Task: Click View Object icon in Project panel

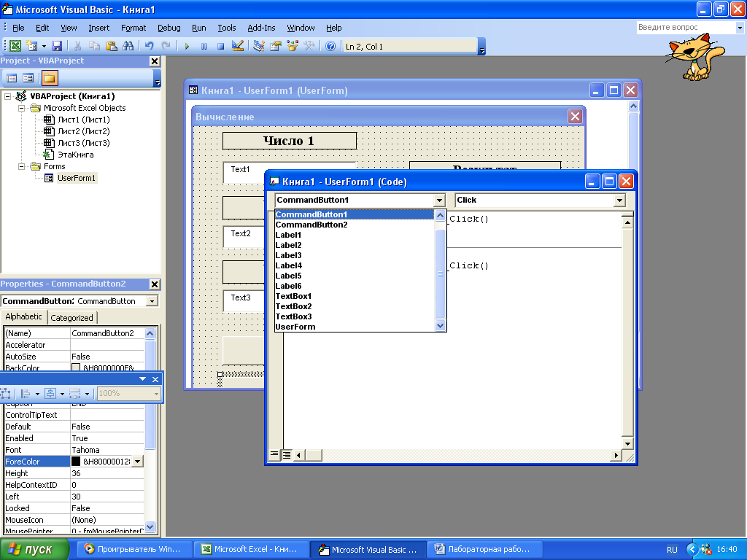Action: [28, 78]
